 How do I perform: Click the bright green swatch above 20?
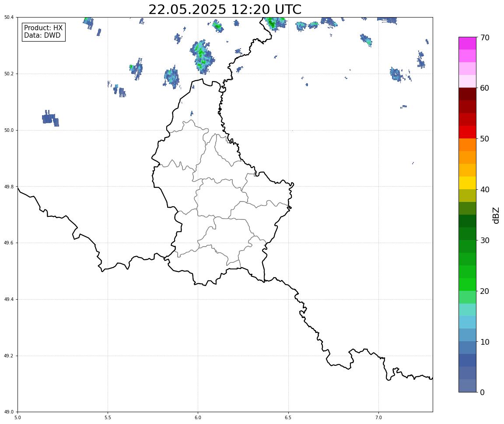coord(467,284)
